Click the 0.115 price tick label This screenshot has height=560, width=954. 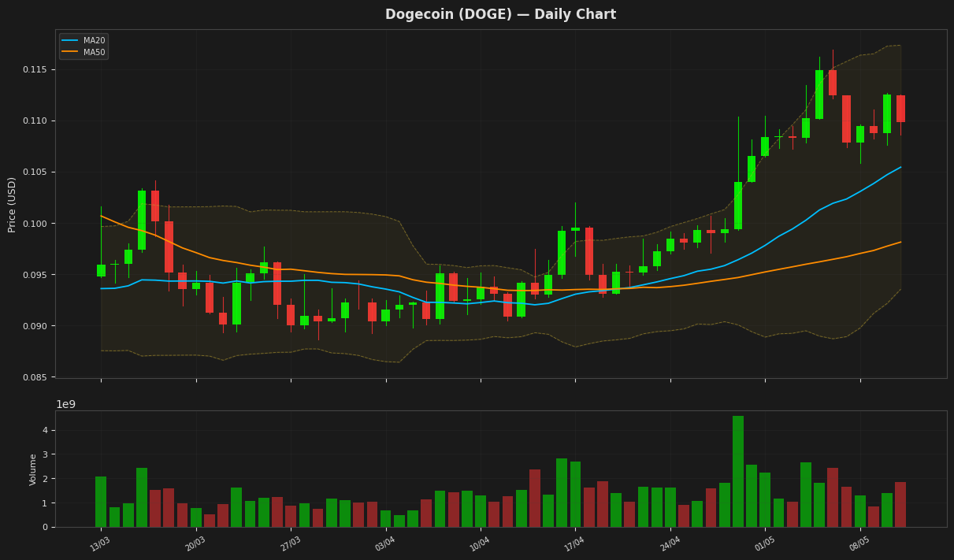35,70
